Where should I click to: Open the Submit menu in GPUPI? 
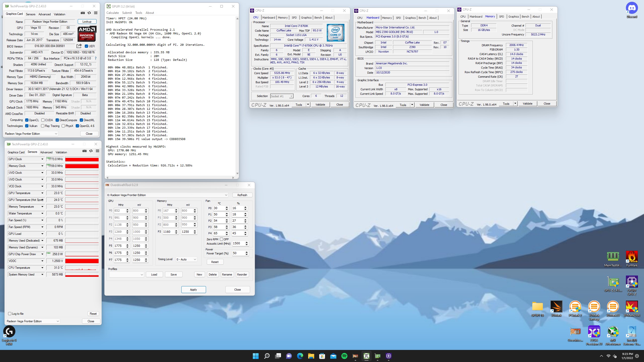(127, 13)
